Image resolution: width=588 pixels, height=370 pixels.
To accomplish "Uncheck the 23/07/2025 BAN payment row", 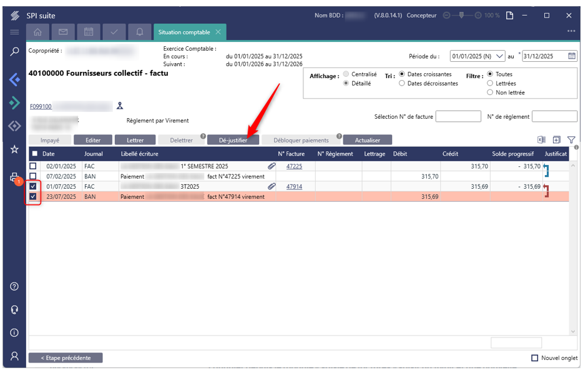I will [x=34, y=196].
